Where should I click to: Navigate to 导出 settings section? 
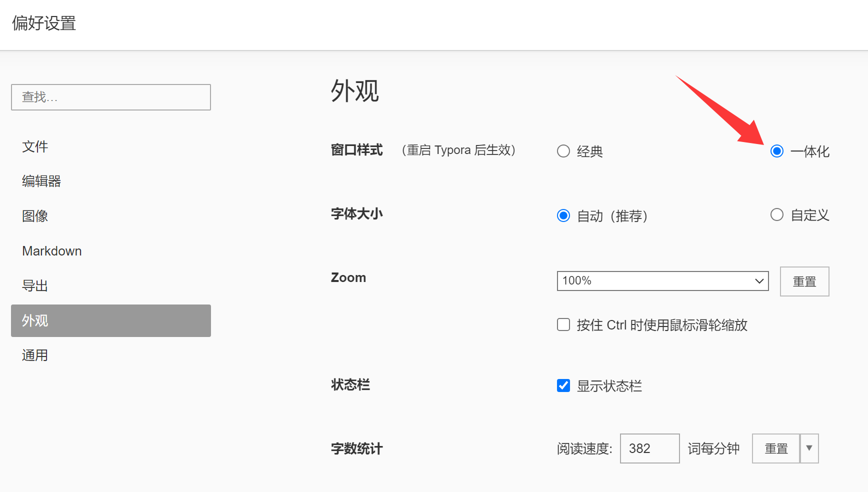35,285
